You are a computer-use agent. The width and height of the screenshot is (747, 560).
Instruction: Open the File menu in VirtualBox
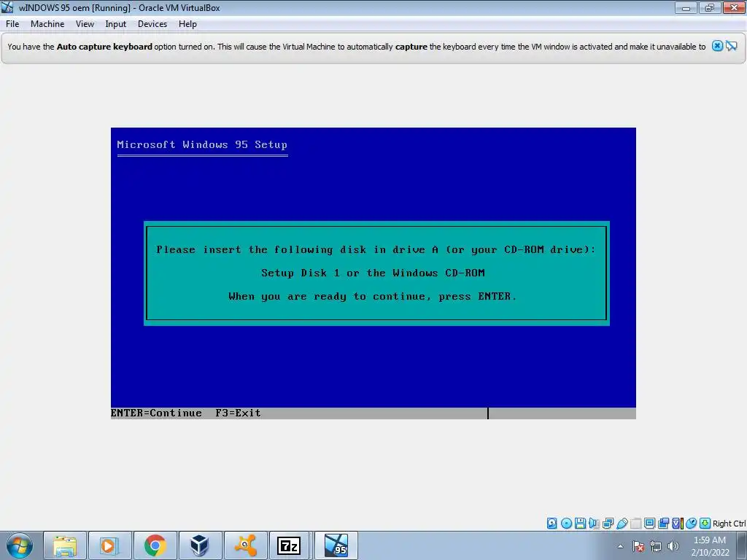[x=12, y=24]
